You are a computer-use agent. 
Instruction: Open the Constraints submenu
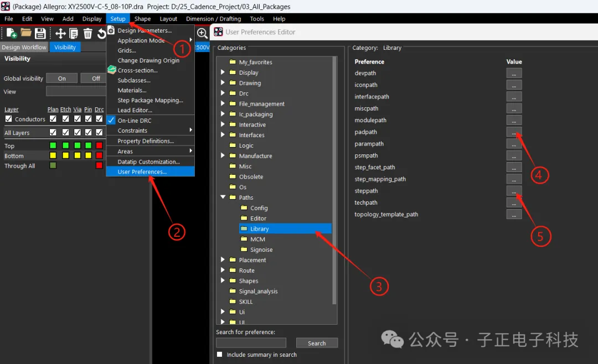click(151, 131)
